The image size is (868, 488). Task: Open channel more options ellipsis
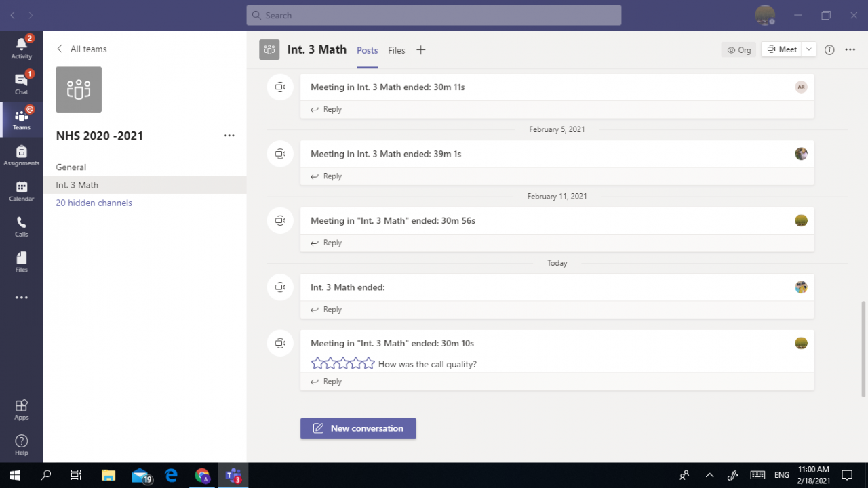click(x=850, y=49)
